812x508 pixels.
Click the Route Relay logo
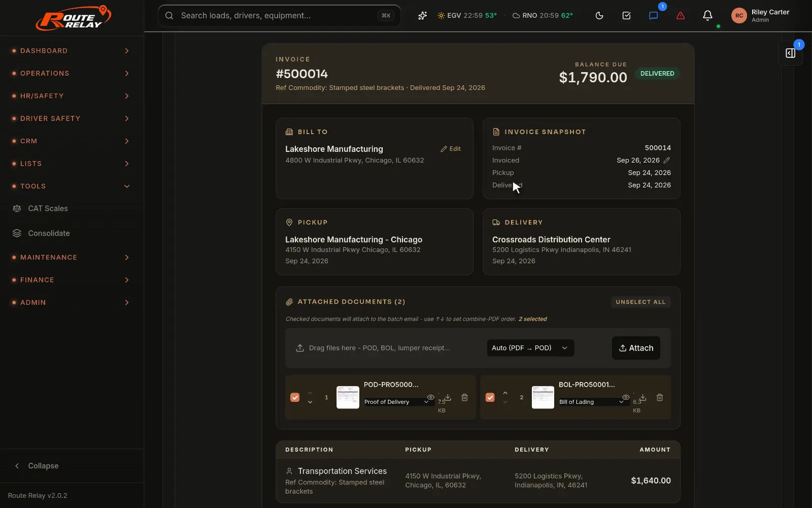click(73, 18)
